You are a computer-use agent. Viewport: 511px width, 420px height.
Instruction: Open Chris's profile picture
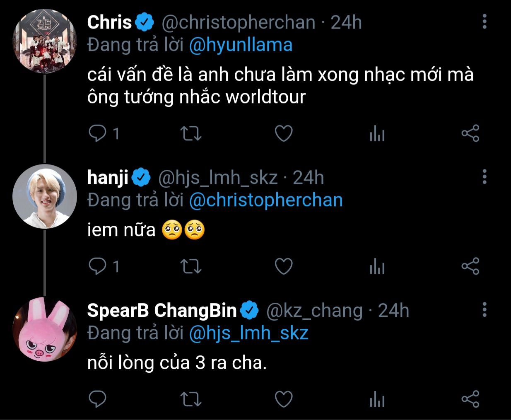click(x=45, y=42)
